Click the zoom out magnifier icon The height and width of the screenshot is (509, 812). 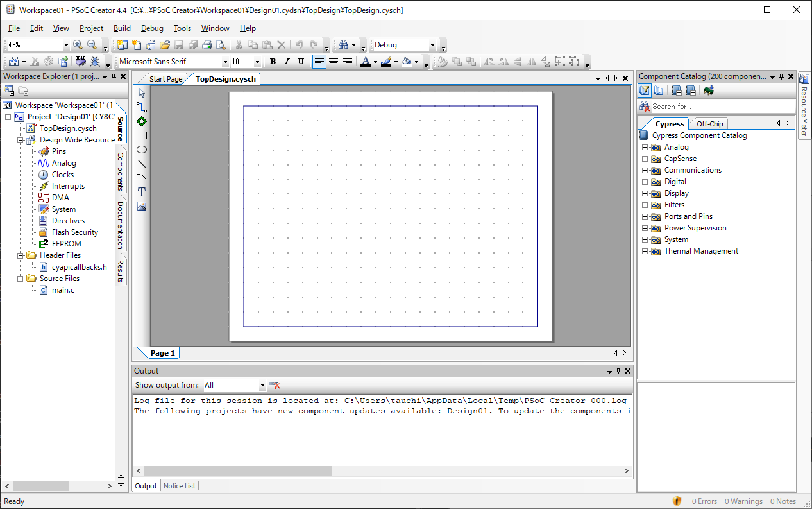pos(92,45)
